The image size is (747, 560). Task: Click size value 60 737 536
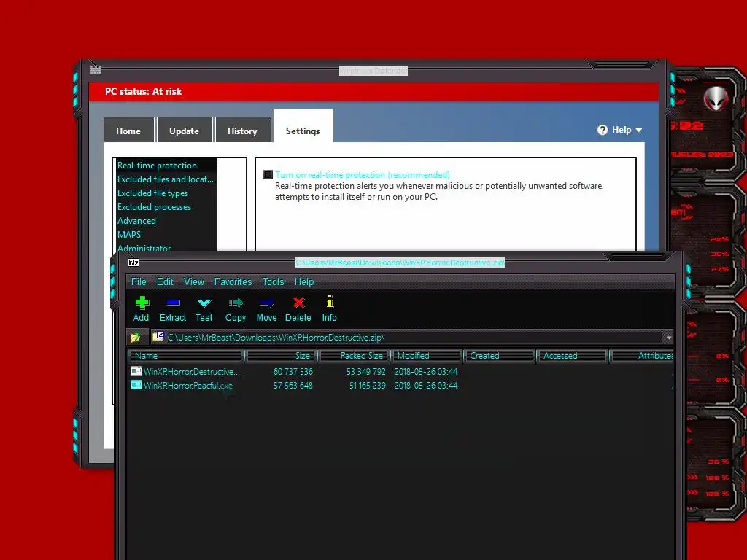(x=293, y=372)
